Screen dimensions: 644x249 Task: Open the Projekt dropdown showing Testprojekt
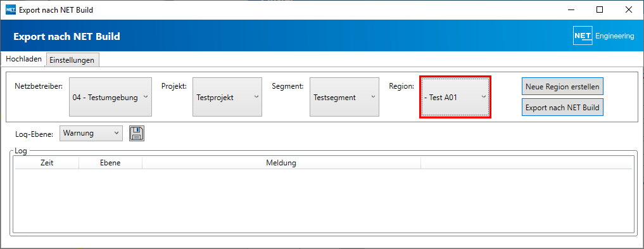tap(227, 98)
